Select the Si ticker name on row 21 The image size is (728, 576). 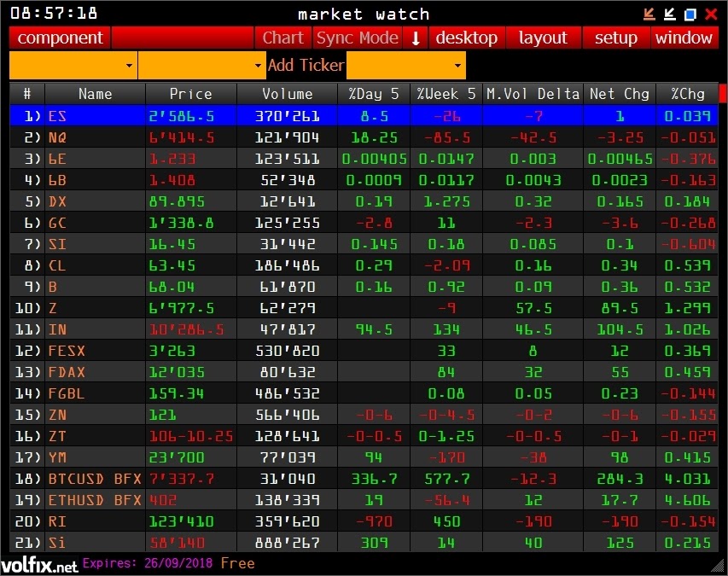(57, 543)
